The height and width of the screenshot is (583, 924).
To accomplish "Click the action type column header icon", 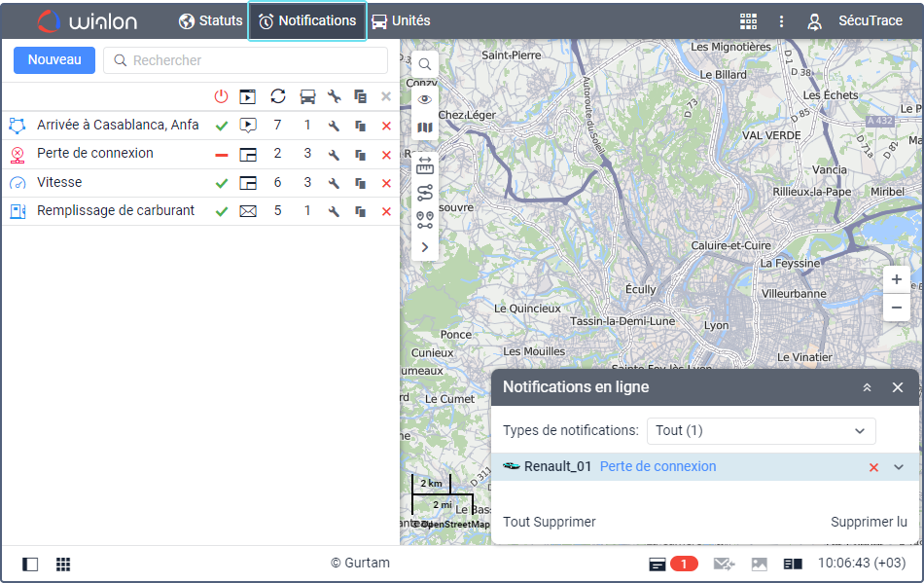I will click(247, 96).
